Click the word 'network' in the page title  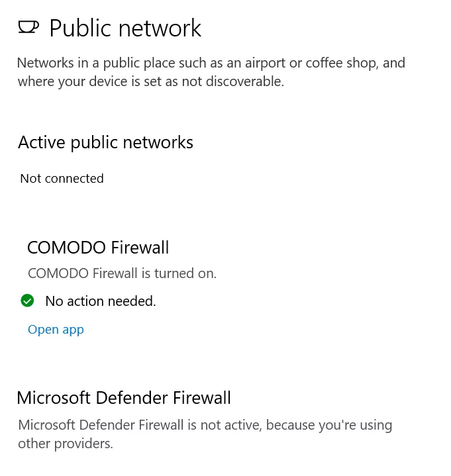[x=160, y=28]
